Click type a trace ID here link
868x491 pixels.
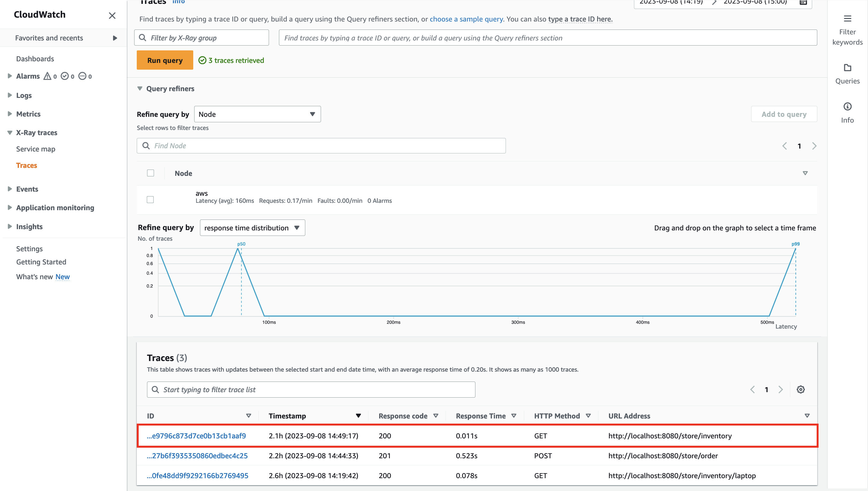click(x=580, y=19)
